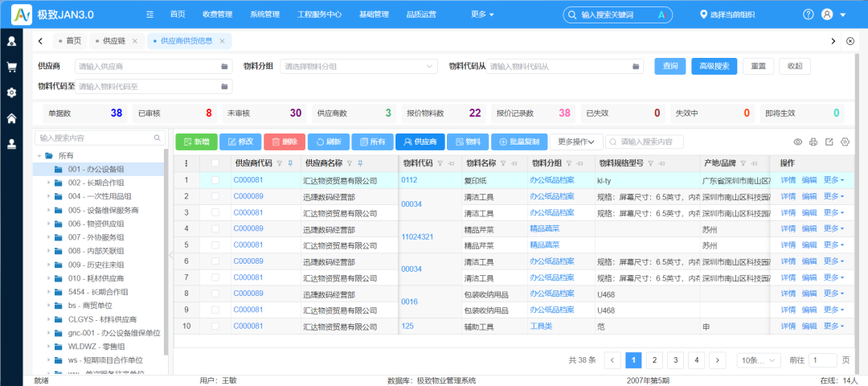Go to home icon in sidebar

click(x=11, y=118)
